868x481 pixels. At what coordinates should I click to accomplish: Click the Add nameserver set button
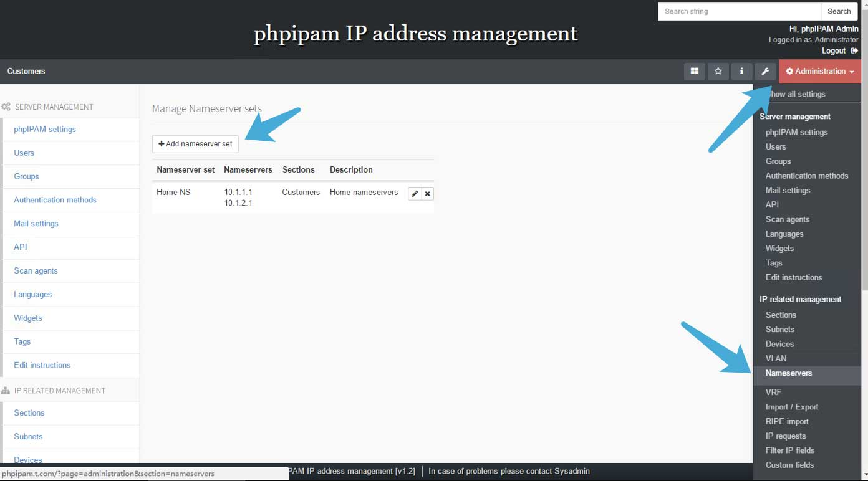click(x=195, y=144)
